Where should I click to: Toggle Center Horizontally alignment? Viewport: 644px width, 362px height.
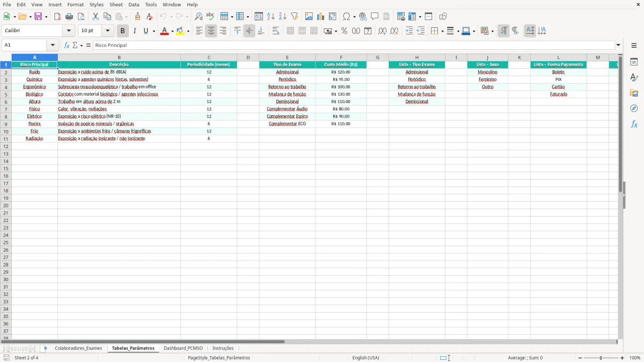tap(211, 31)
